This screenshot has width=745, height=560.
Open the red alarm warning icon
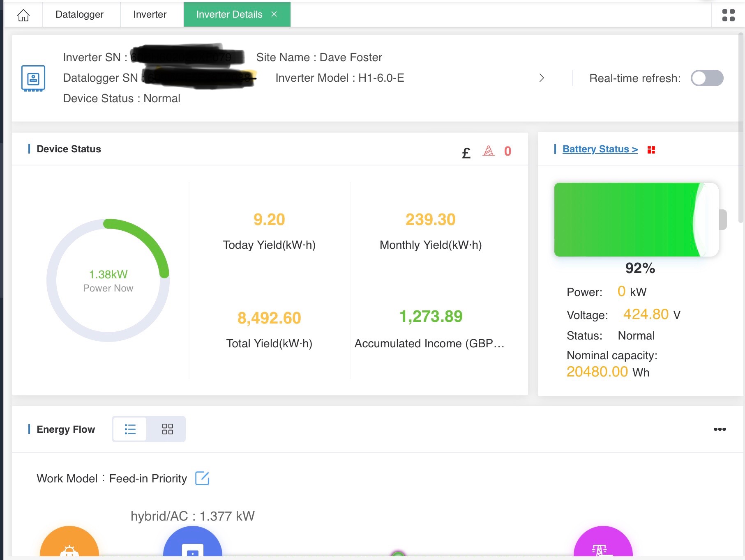(x=489, y=151)
